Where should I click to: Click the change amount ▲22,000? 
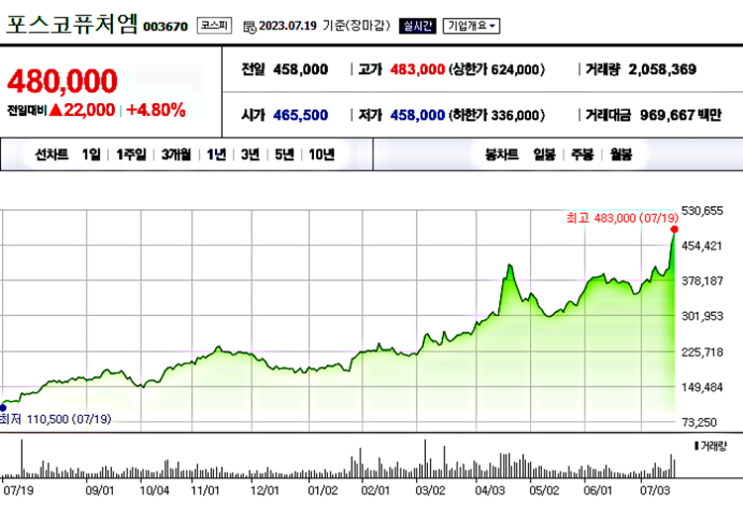[82, 110]
